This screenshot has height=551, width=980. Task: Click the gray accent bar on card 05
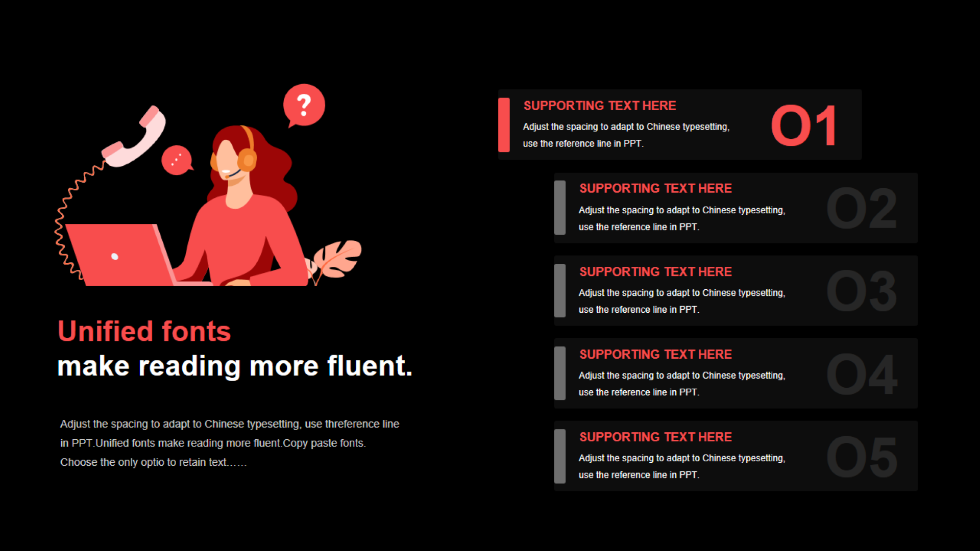tap(560, 456)
